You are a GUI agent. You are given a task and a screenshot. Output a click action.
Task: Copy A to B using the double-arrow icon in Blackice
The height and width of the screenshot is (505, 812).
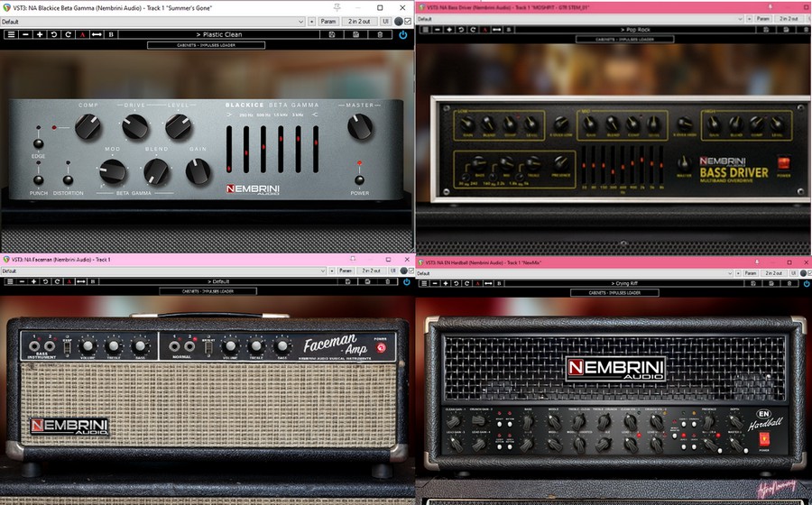97,34
